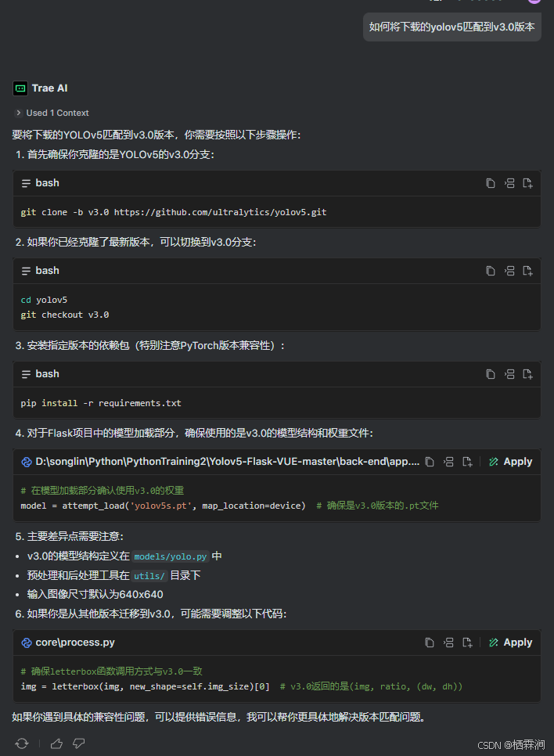
Task: Click the pip install -r requirements.txt line
Action: click(101, 403)
